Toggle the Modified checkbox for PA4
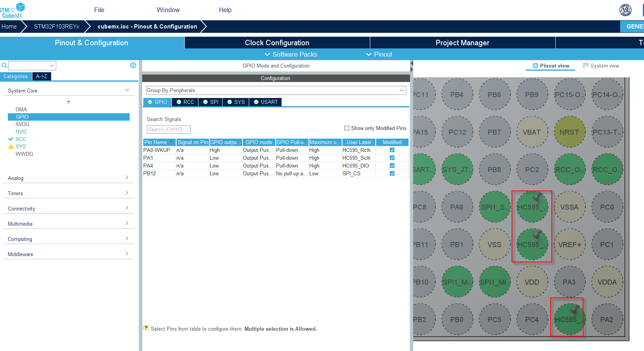644x351 pixels. click(392, 166)
